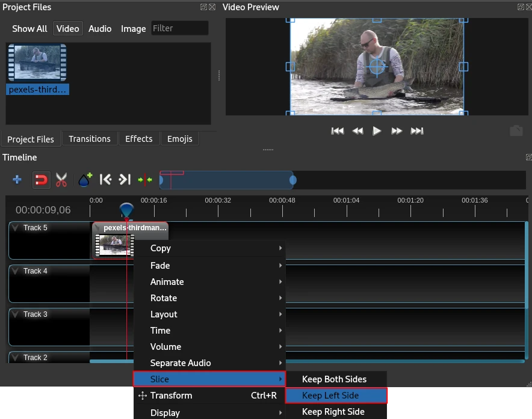This screenshot has width=532, height=419.
Task: Jump to next marker
Action: pos(125,180)
